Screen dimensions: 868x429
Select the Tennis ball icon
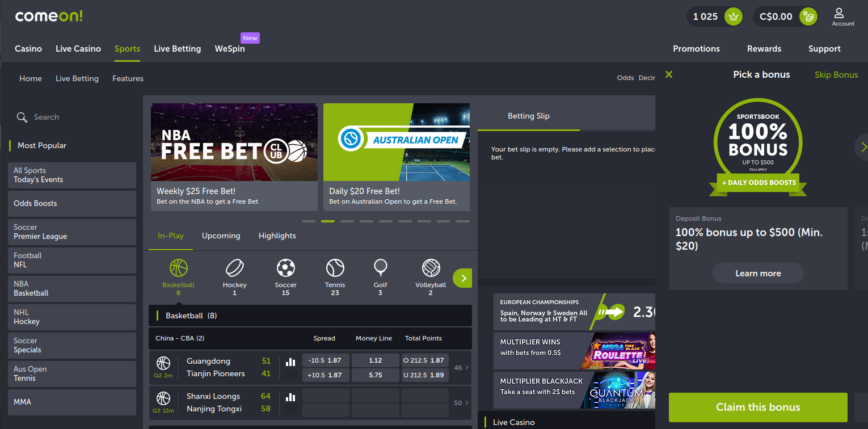335,268
